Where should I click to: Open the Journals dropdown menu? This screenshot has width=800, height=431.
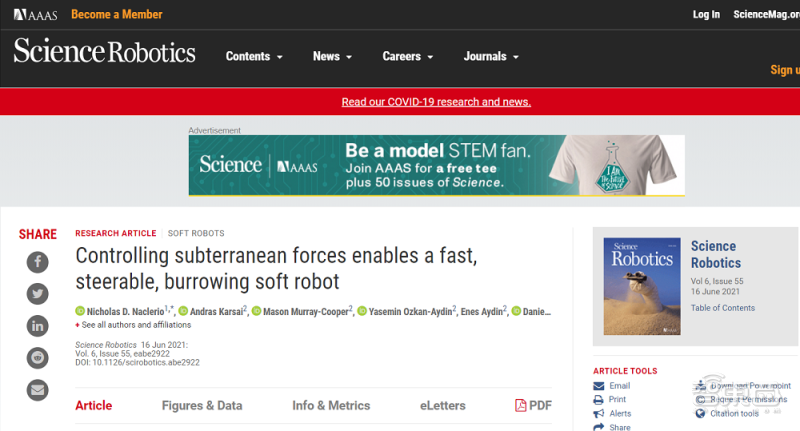[491, 57]
